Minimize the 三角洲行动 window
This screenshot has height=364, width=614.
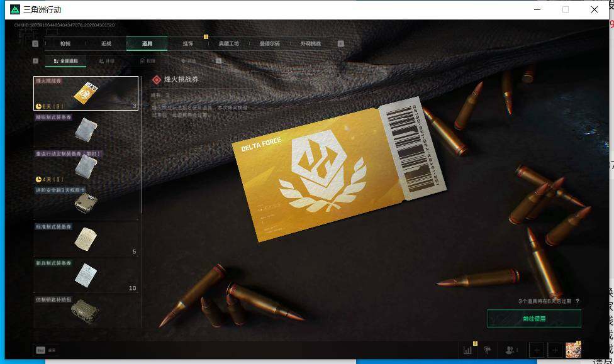[537, 9]
